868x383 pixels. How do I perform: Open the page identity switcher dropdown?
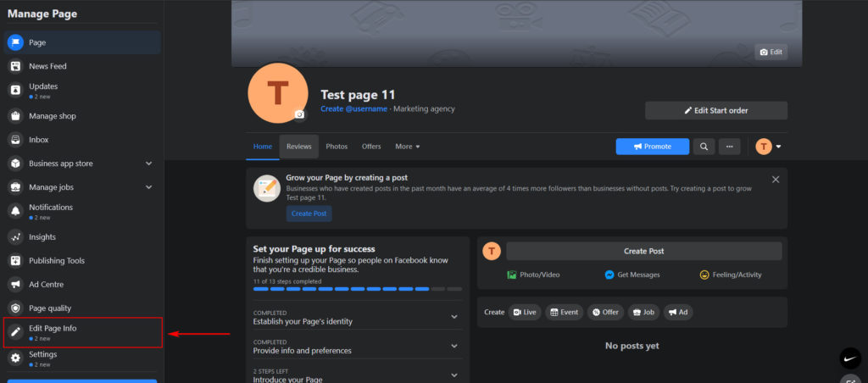(x=778, y=147)
